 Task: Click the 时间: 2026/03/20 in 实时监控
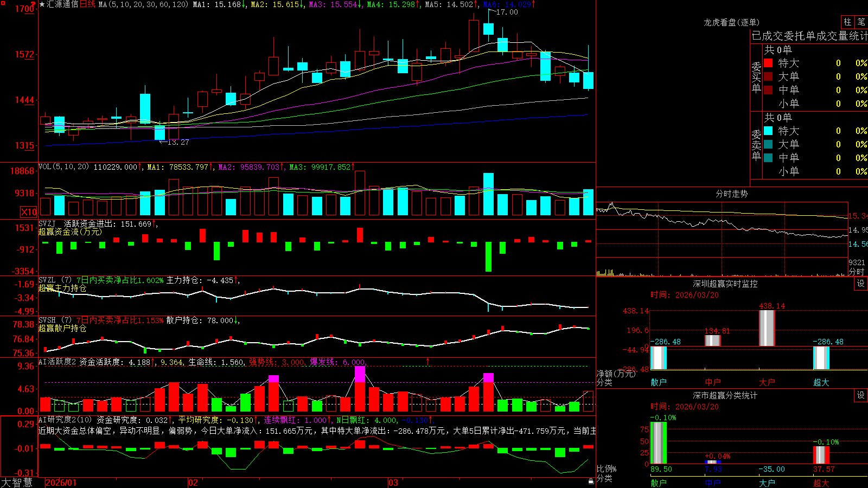[684, 295]
